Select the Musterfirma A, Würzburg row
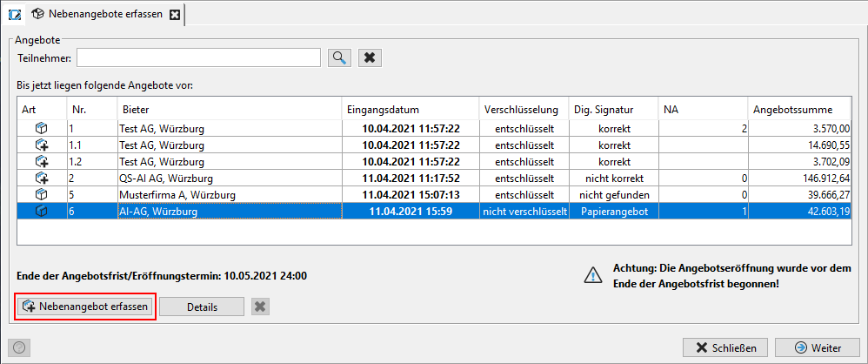 pyautogui.click(x=435, y=195)
